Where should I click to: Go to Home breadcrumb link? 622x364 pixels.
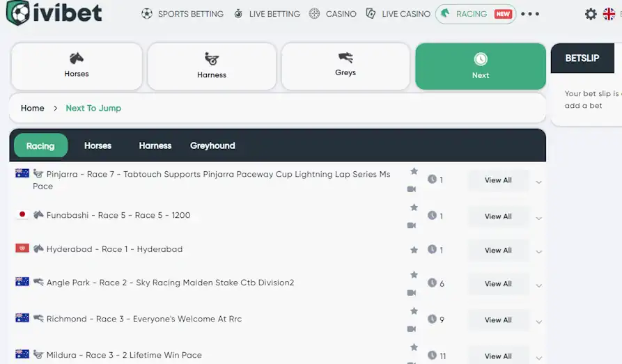click(33, 108)
